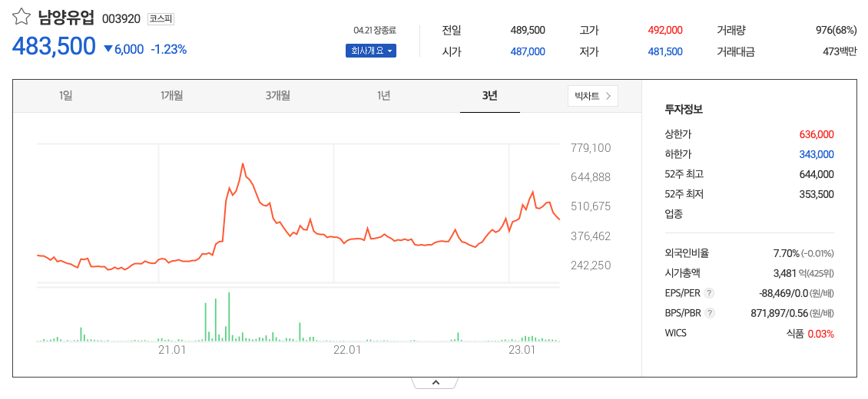Click the 21.01 date label on chart

click(171, 350)
